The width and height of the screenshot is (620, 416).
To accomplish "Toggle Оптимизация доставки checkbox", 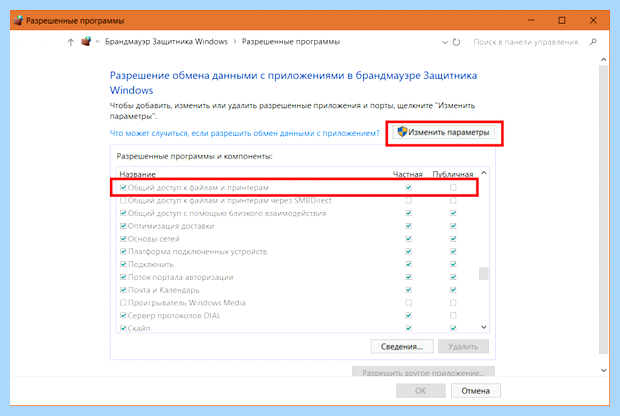I will click(x=123, y=226).
